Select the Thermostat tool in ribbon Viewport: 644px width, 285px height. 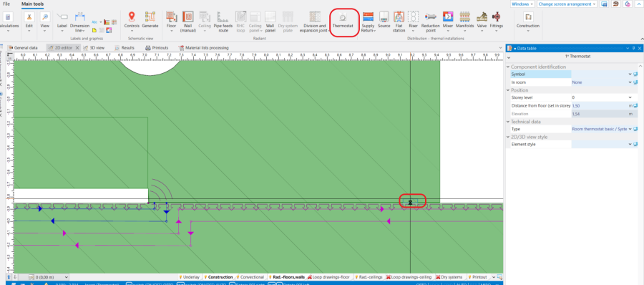coord(343,21)
